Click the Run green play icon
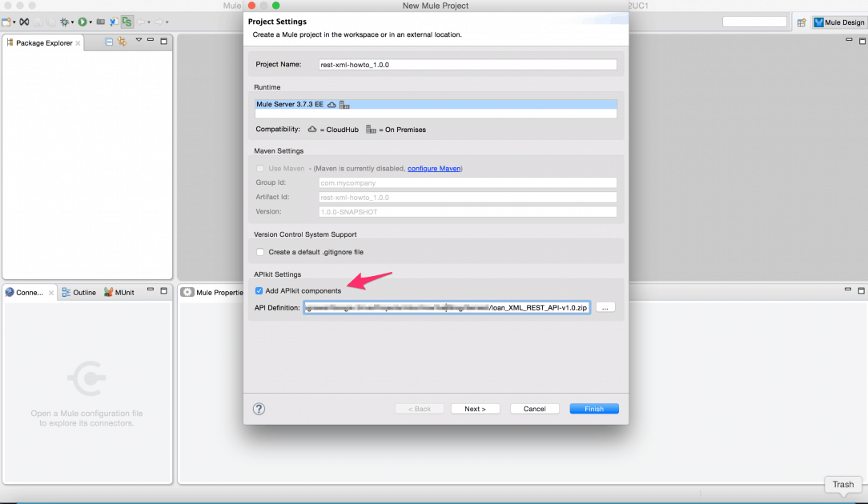The image size is (868, 504). (x=82, y=22)
